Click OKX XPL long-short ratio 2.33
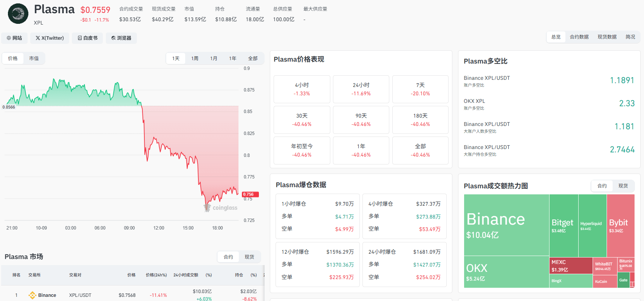 click(627, 104)
